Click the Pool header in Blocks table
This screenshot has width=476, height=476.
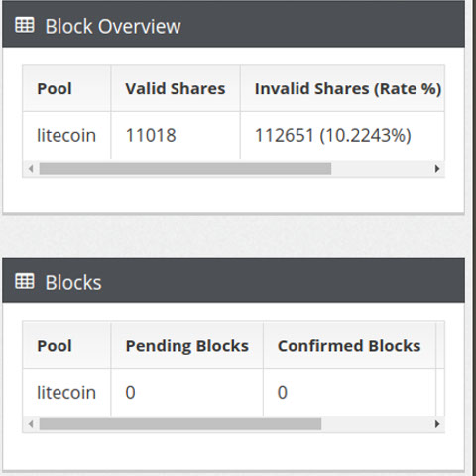(55, 346)
